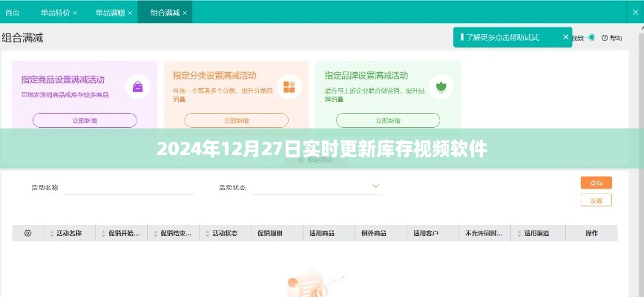
Task: Click the 不允许同时 column header
Action: click(x=484, y=233)
